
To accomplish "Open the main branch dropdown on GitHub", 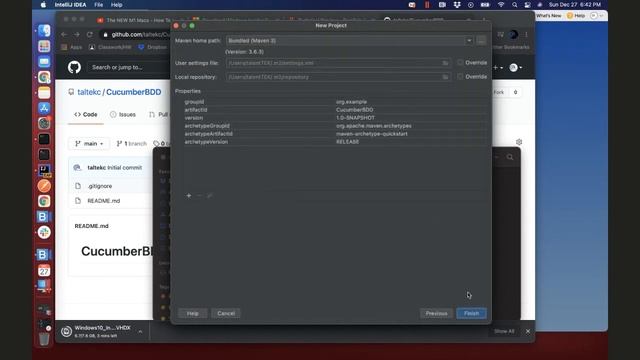I will 89,144.
